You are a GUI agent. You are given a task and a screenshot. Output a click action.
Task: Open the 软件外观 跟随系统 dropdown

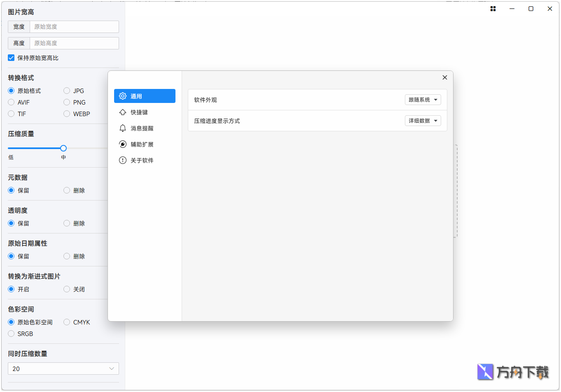coord(423,100)
